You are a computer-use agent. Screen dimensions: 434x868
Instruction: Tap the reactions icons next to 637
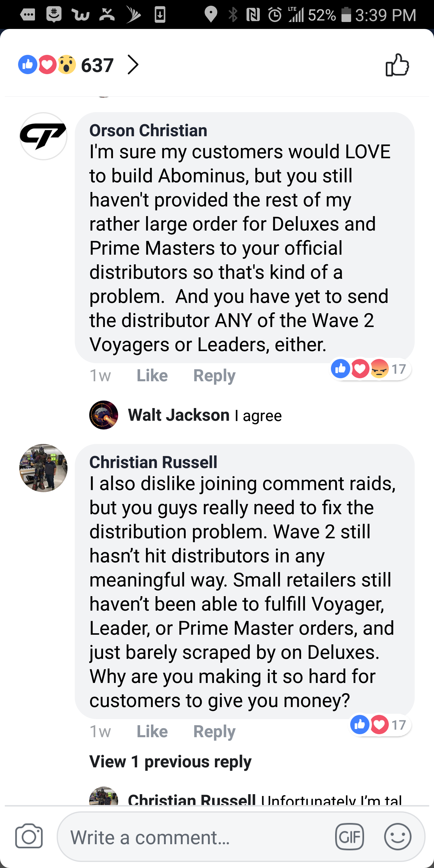click(47, 64)
